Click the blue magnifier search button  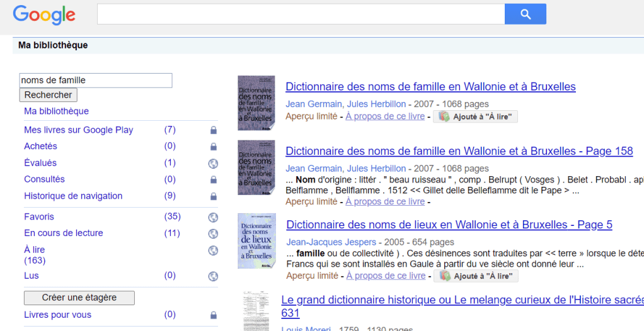point(525,14)
